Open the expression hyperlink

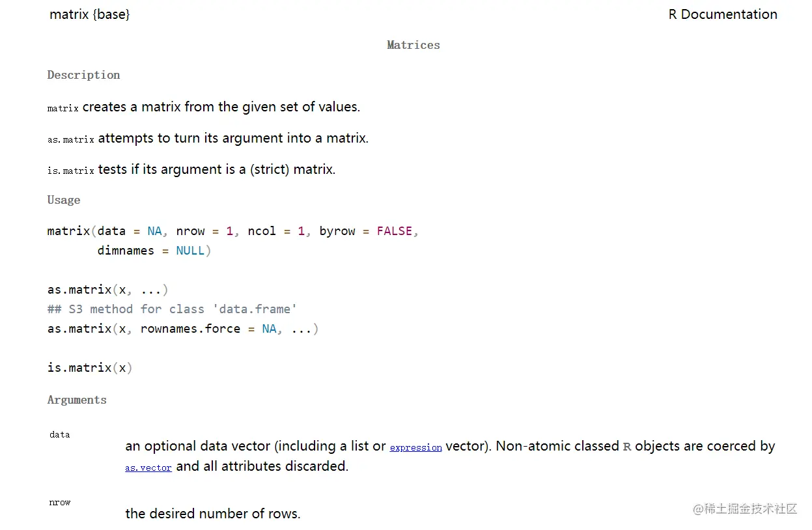415,447
